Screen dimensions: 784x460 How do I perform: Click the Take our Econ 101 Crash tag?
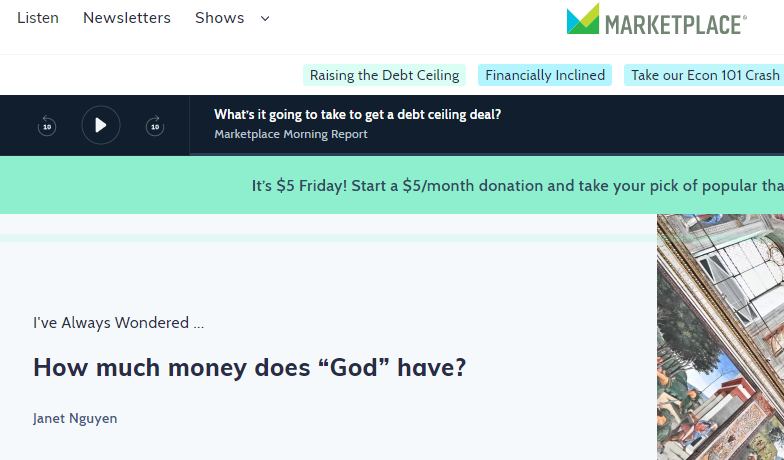705,75
